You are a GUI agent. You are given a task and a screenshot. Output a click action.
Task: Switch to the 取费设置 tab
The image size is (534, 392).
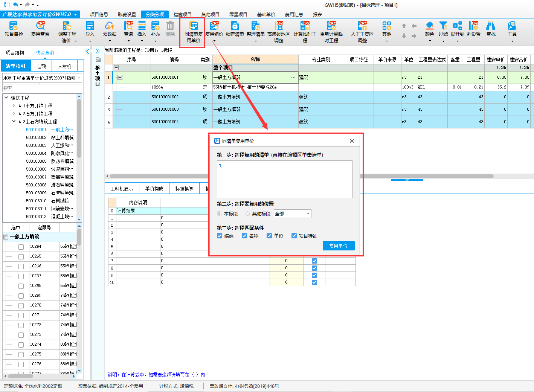127,14
